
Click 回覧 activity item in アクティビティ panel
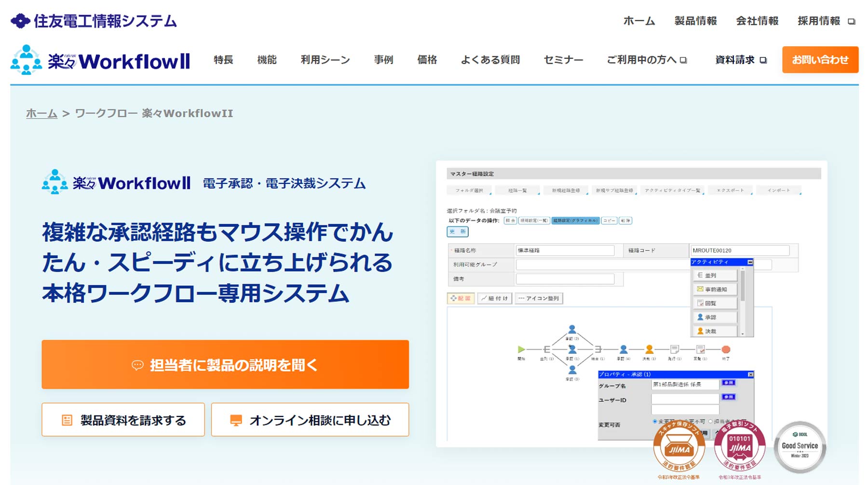click(x=715, y=303)
